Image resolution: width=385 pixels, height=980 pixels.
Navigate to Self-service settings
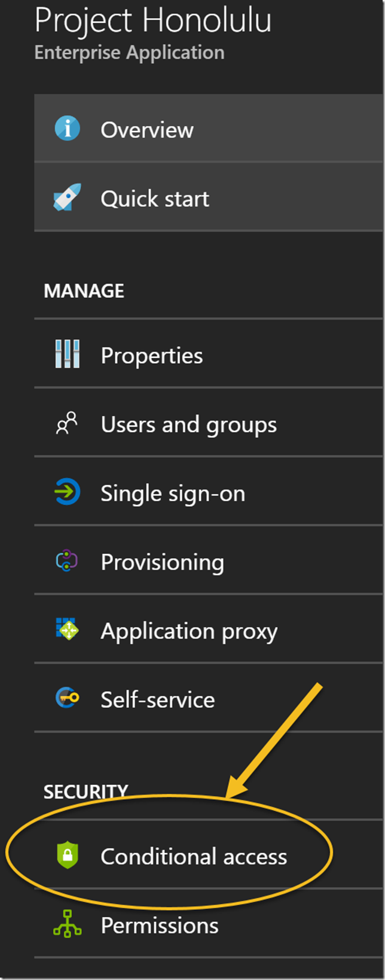pos(158,700)
